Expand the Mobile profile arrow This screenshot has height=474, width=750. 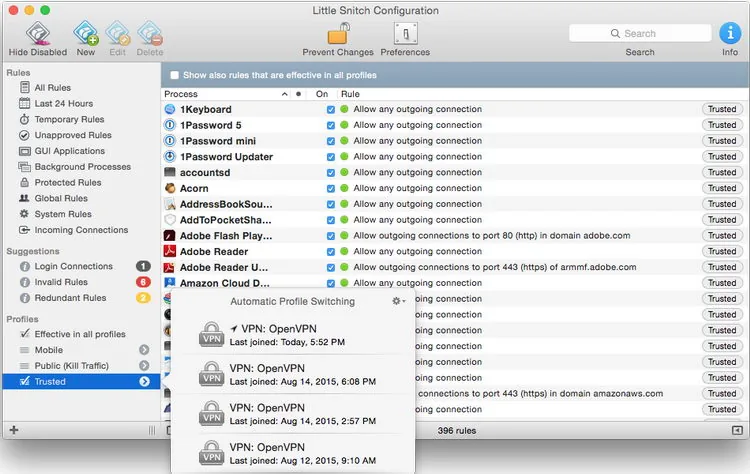(x=144, y=350)
